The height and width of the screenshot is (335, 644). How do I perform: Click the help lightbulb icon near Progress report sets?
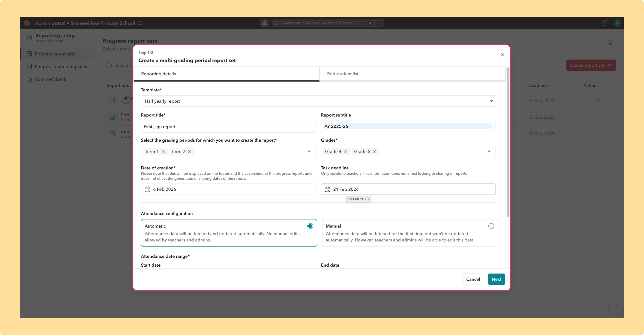click(x=610, y=43)
